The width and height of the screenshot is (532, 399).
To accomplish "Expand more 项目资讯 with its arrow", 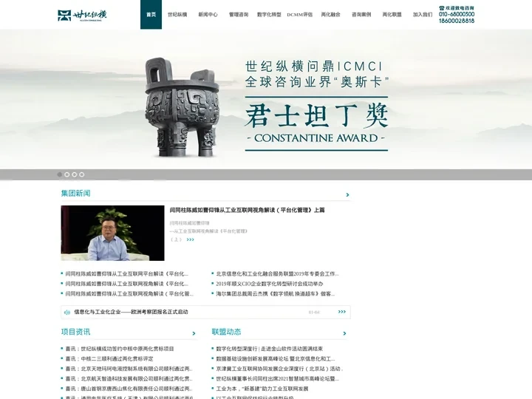I will 194,333.
